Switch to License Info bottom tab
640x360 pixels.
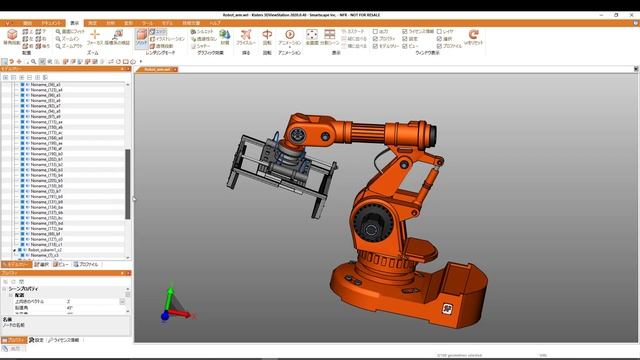click(x=64, y=340)
